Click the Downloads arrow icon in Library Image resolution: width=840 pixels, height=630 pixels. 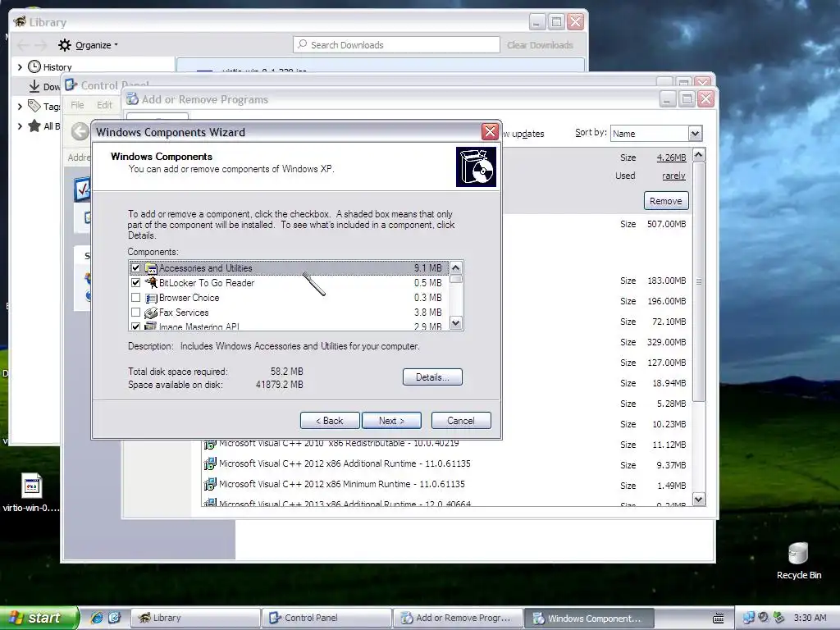pyautogui.click(x=34, y=86)
